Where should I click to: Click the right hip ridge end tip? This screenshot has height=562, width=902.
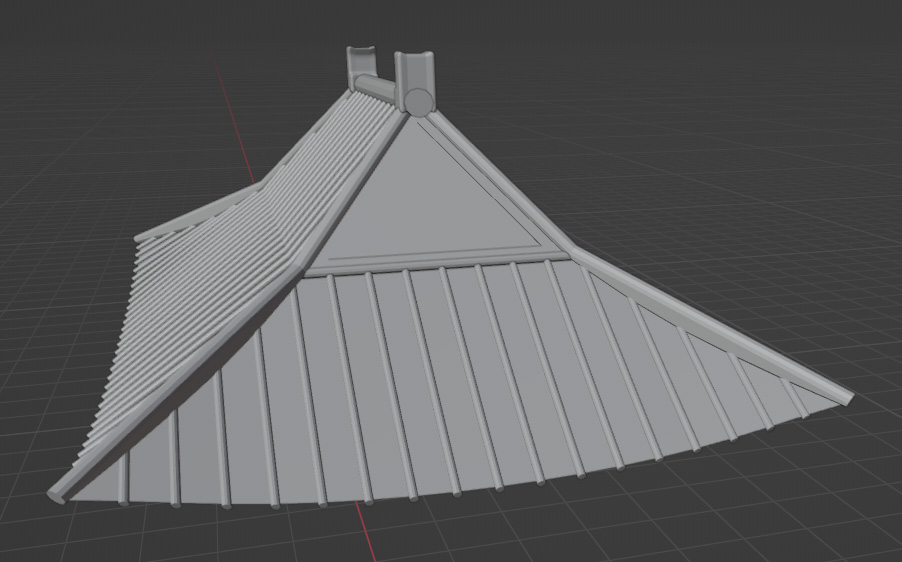click(x=849, y=399)
